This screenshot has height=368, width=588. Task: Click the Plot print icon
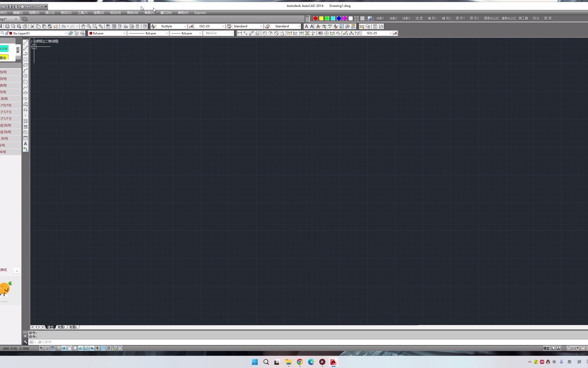(7, 26)
